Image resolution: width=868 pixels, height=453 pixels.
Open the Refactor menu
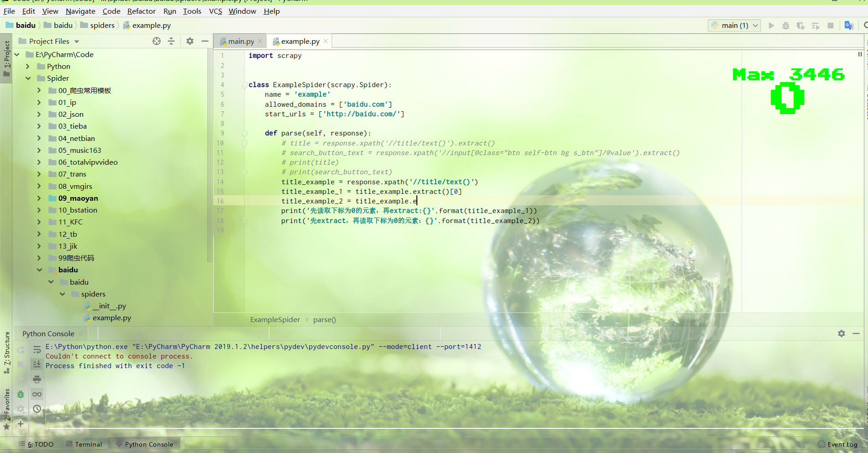141,11
